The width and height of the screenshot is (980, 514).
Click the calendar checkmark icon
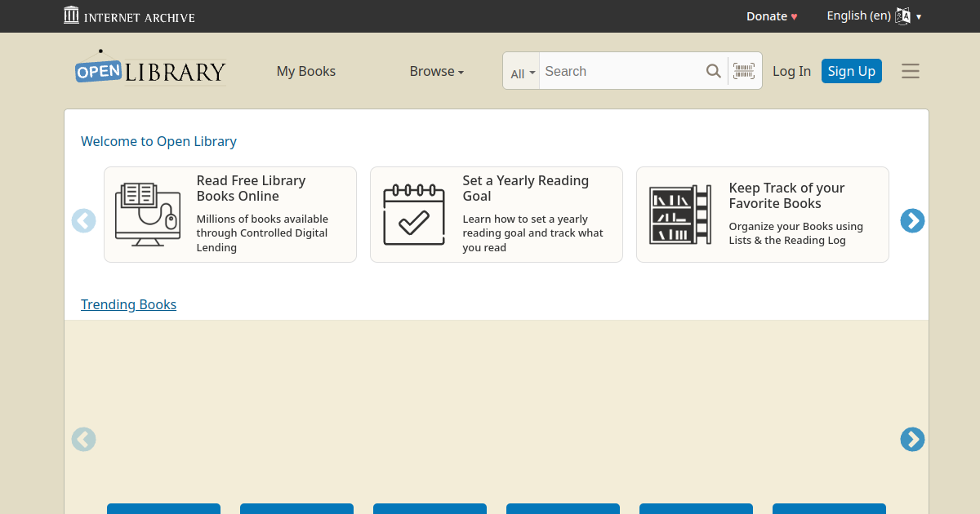coord(414,215)
